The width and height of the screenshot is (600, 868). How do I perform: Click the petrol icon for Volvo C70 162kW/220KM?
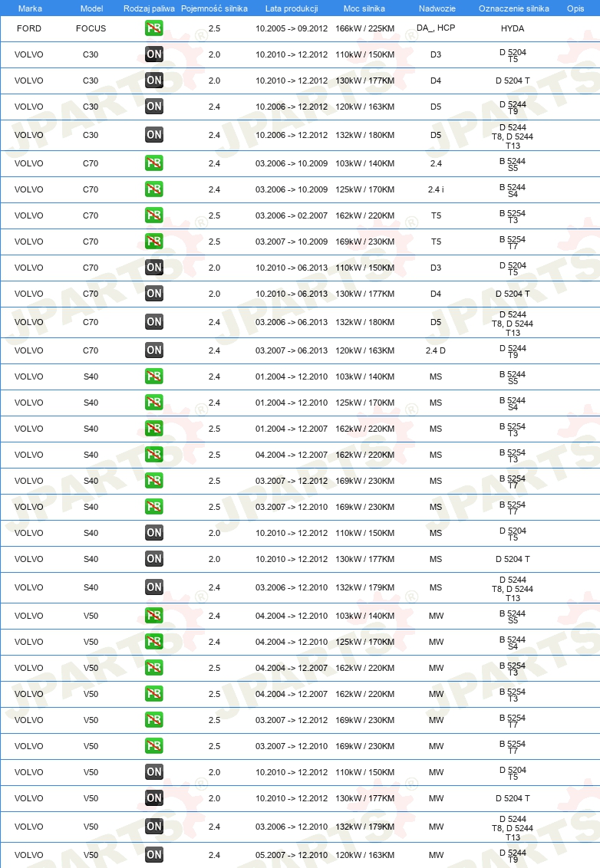[x=154, y=215]
